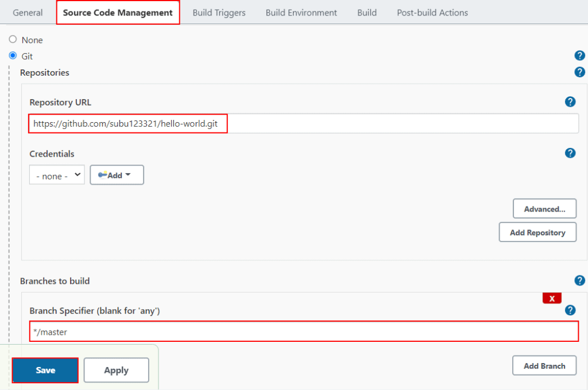588x390 pixels.
Task: Click the Credentials help icon
Action: coord(570,153)
